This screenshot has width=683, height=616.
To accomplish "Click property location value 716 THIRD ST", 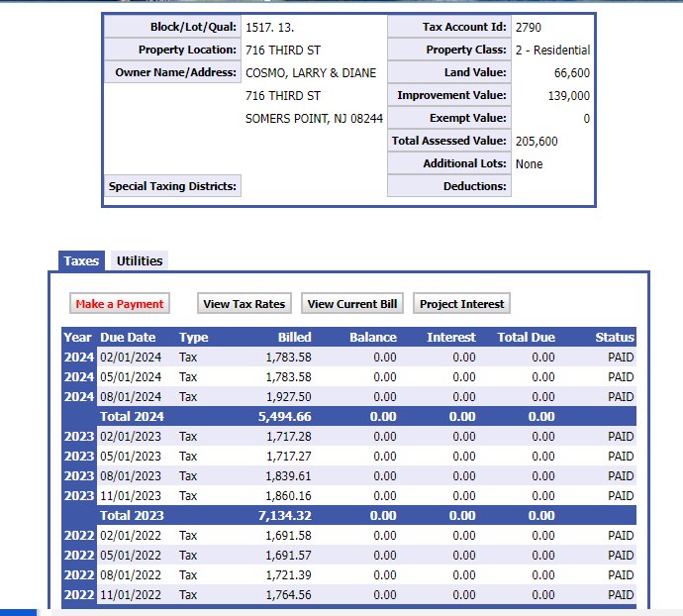I will point(283,51).
